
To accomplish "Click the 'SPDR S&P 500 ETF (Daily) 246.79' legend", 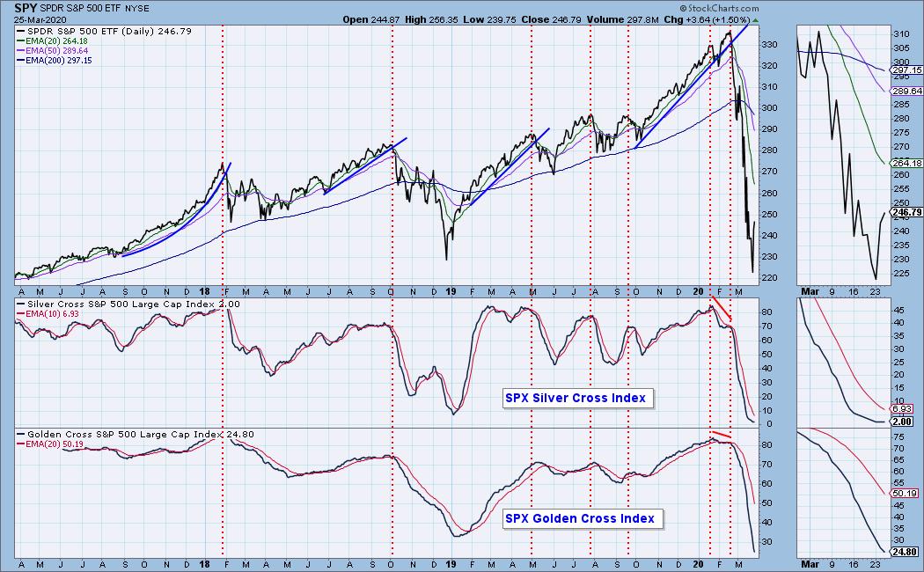I will [105, 31].
